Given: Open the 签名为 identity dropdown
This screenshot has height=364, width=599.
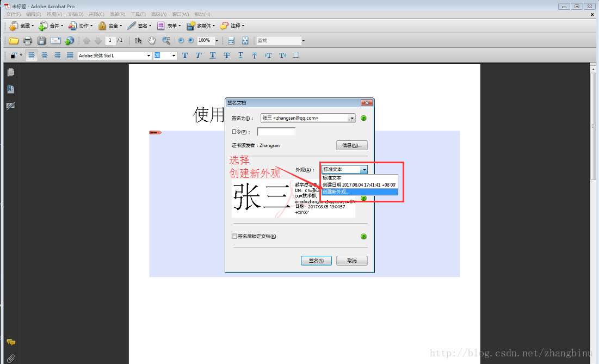Looking at the screenshot, I should [352, 118].
